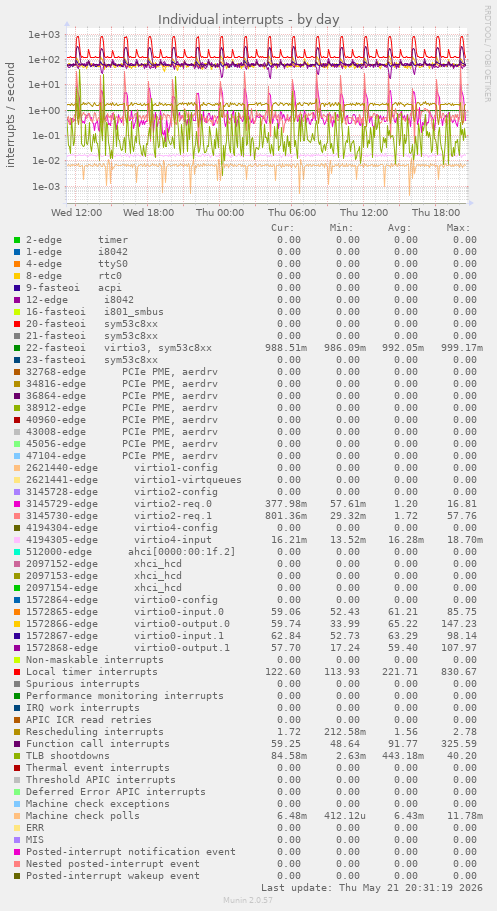
Task: Click the Max: column header
Action: point(458,228)
